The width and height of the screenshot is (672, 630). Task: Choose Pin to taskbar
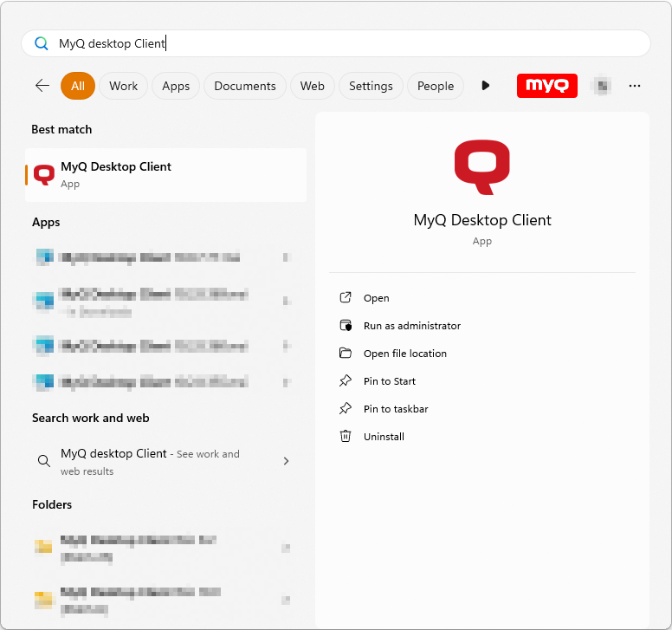coord(396,409)
